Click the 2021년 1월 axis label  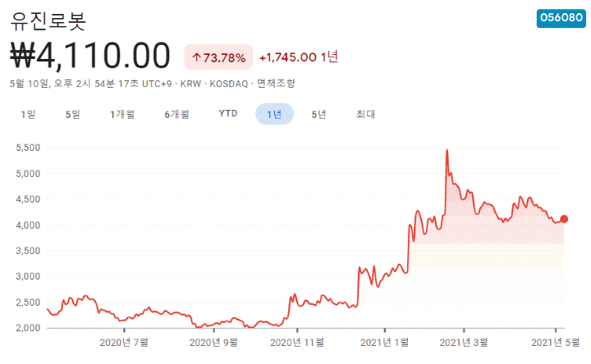(384, 343)
